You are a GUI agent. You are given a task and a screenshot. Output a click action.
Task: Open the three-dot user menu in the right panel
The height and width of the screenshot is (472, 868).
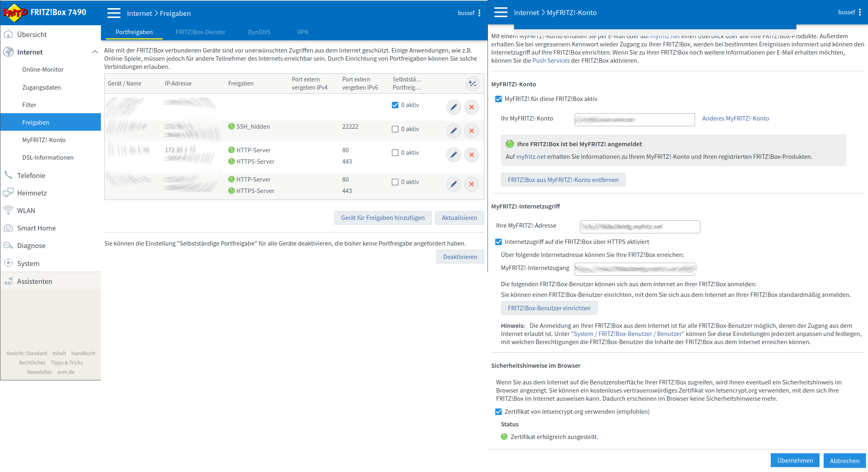coord(860,13)
